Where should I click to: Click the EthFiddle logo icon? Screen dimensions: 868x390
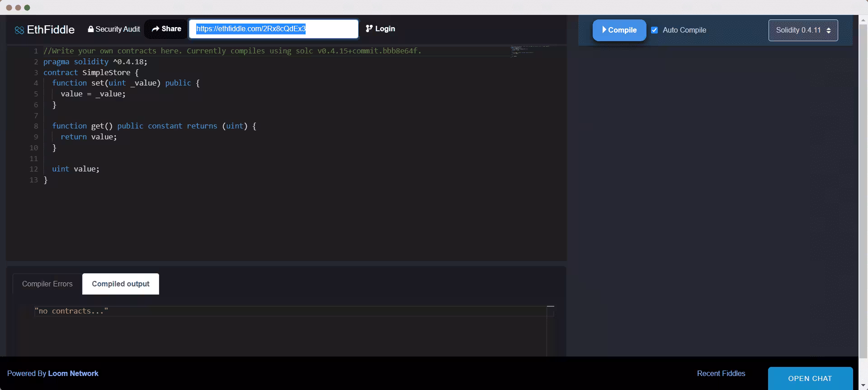coord(19,30)
